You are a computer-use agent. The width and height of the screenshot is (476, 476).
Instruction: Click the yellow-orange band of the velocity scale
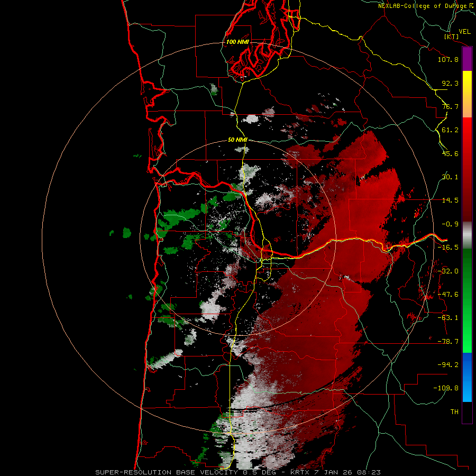tap(467, 94)
